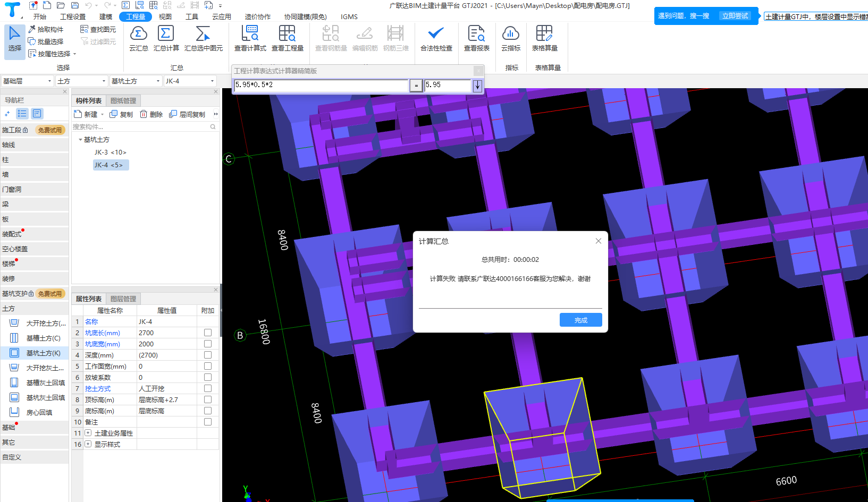Viewport: 868px width, 502px height.
Task: Open 建模 ribbon tab
Action: pyautogui.click(x=106, y=16)
